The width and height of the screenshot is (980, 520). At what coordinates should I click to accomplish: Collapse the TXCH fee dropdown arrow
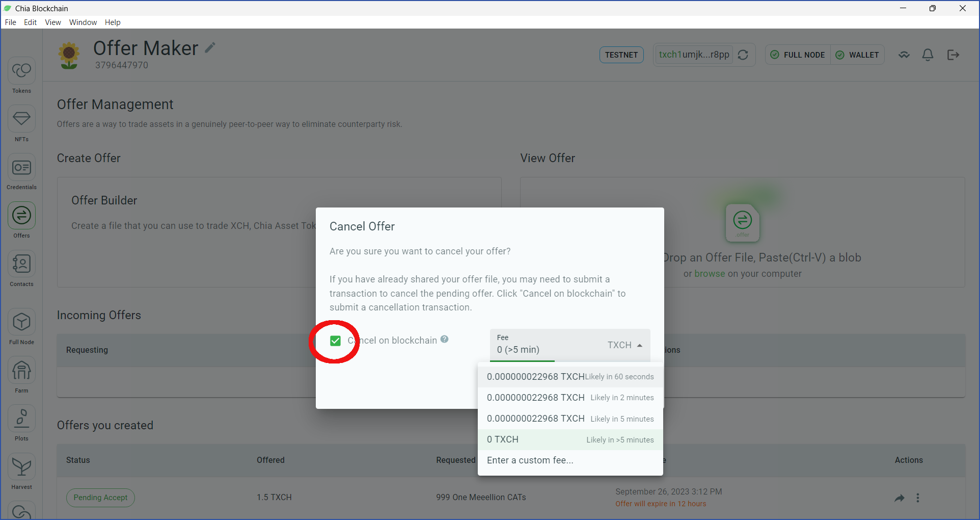pyautogui.click(x=639, y=345)
